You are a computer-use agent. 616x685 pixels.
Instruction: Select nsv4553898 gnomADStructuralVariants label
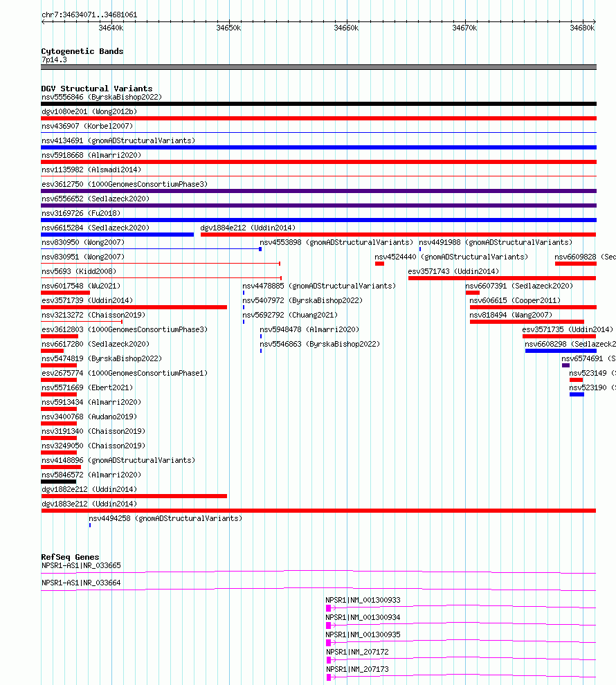point(336,242)
